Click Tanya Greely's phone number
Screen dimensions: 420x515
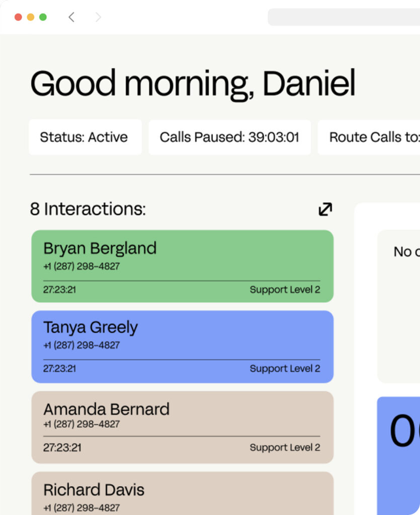click(81, 346)
